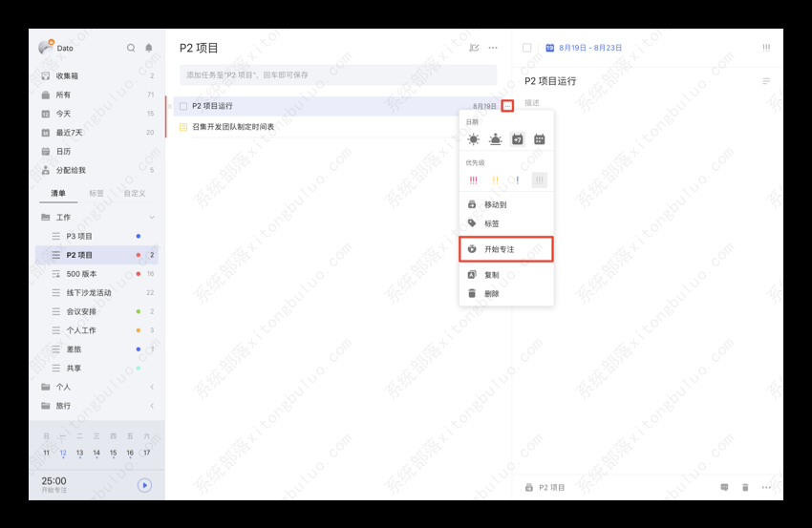Set medium priority yellow exclamation marks
Image resolution: width=812 pixels, height=528 pixels.
pos(496,180)
